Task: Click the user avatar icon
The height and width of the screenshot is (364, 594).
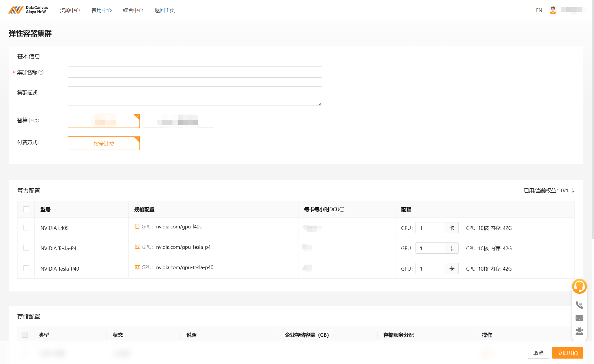Action: tap(553, 10)
